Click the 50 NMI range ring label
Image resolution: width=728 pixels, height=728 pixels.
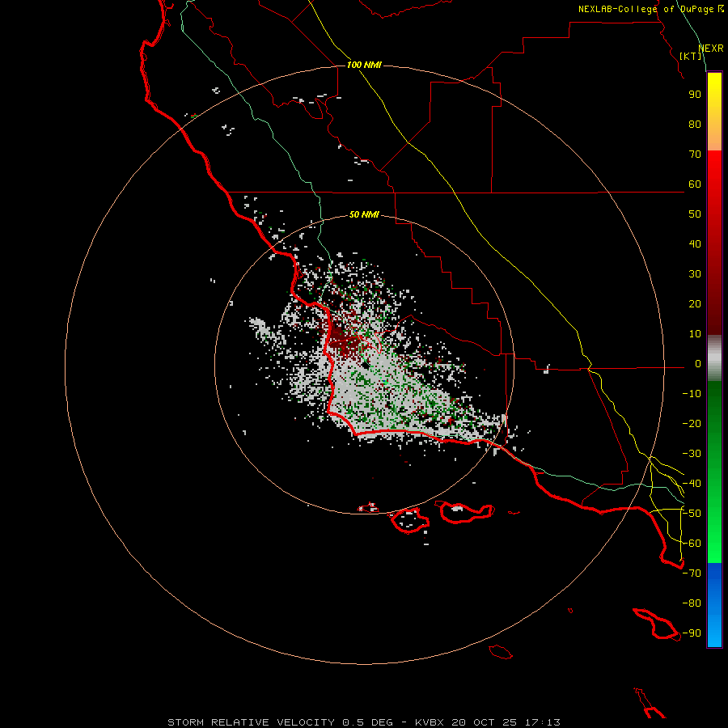point(364,214)
